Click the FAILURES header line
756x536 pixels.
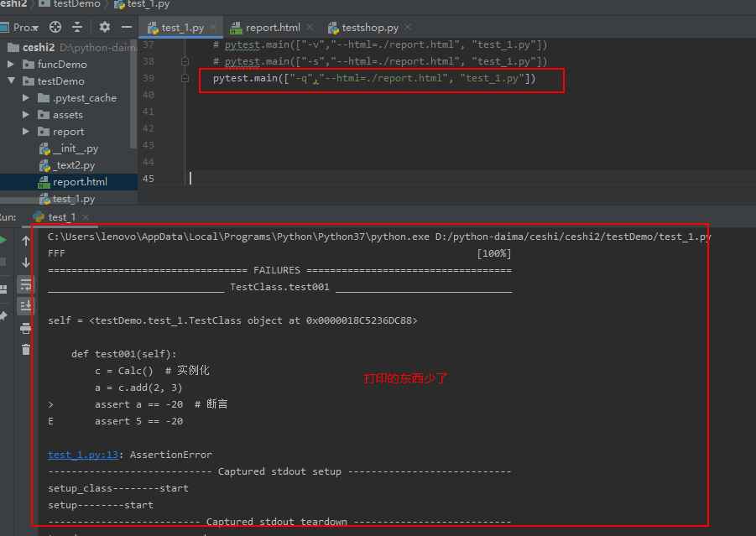click(279, 270)
